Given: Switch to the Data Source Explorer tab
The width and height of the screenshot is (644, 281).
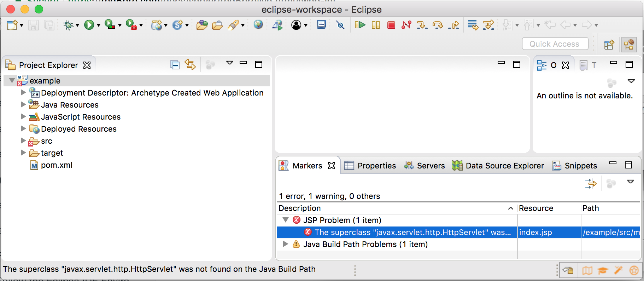Looking at the screenshot, I should [498, 166].
